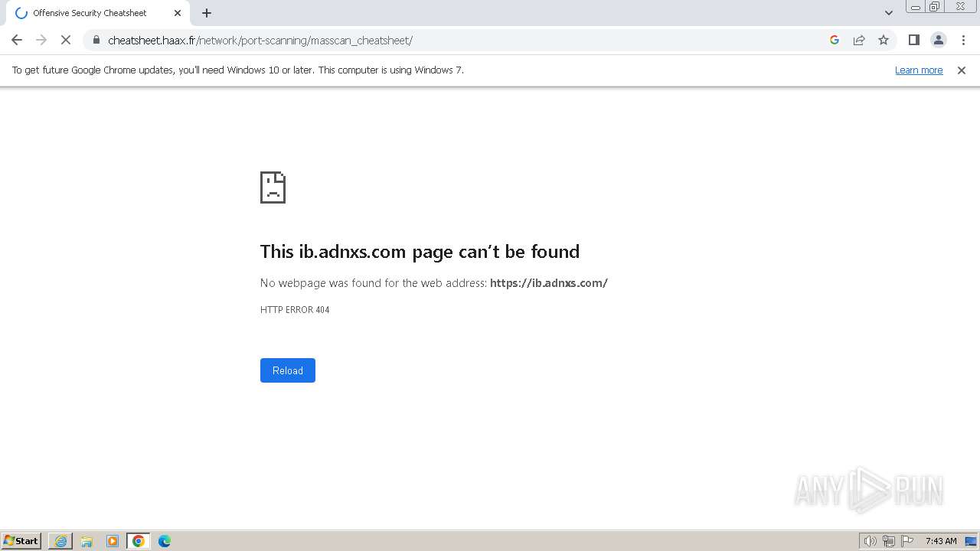This screenshot has height=551, width=980.
Task: Expand the tab search dropdown
Action: 889,13
